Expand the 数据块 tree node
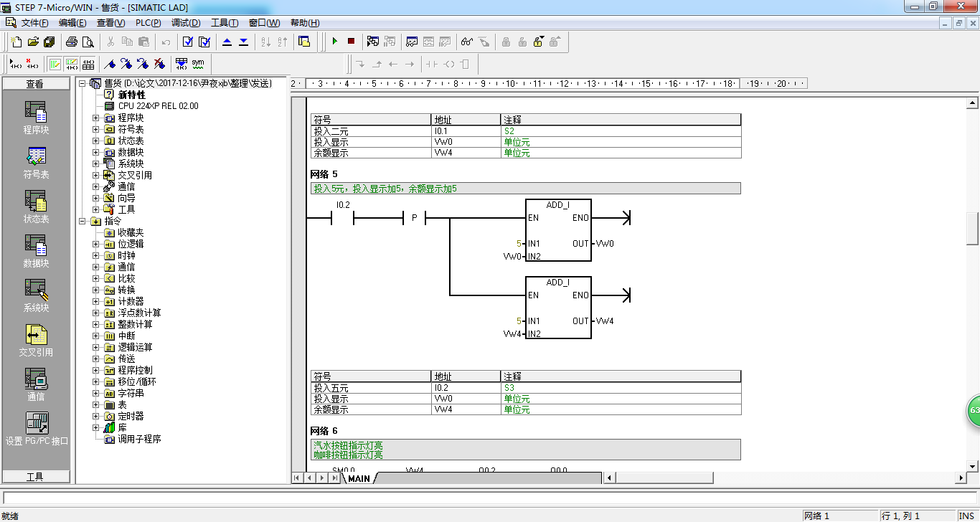This screenshot has height=522, width=980. tap(96, 152)
